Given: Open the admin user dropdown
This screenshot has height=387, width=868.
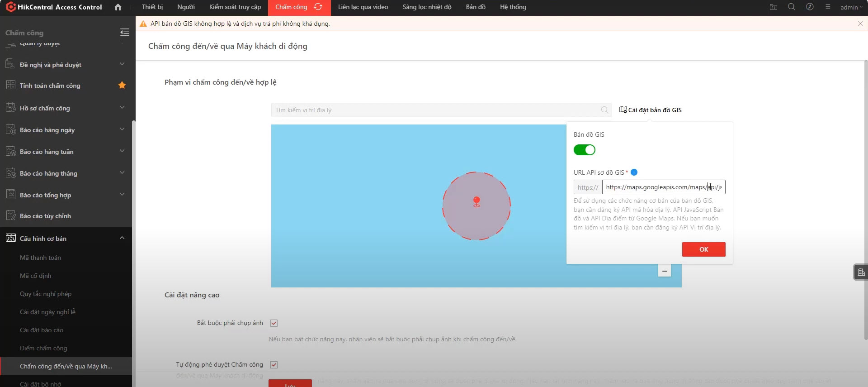Looking at the screenshot, I should coord(851,7).
